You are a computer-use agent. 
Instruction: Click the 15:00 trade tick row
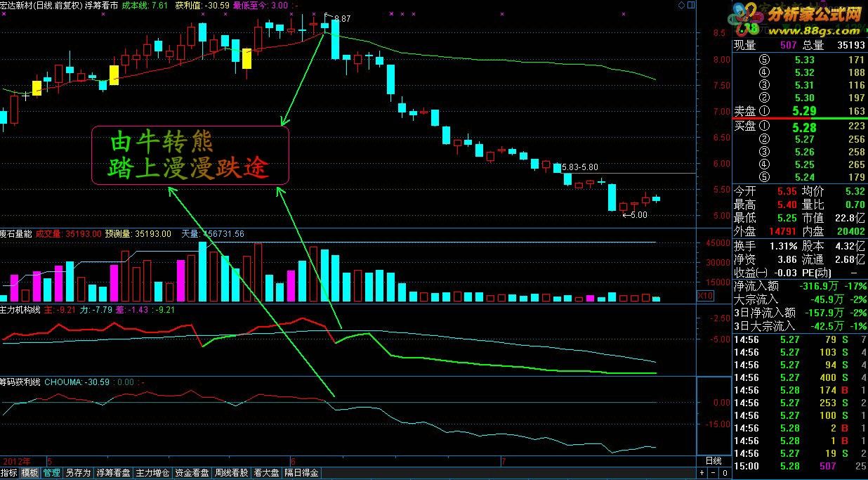800,466
